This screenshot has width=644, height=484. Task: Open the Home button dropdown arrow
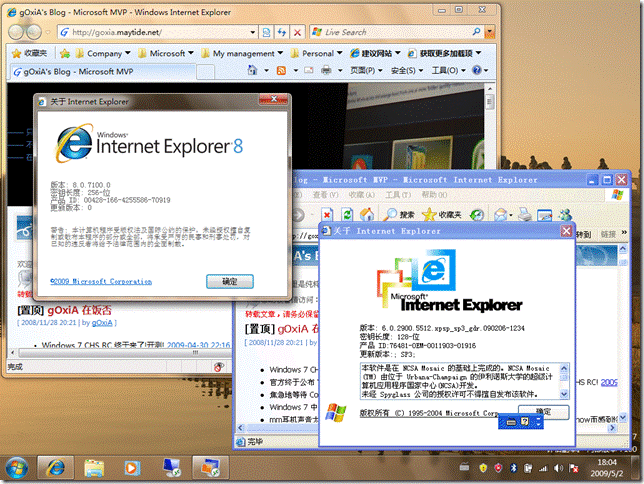[266, 71]
